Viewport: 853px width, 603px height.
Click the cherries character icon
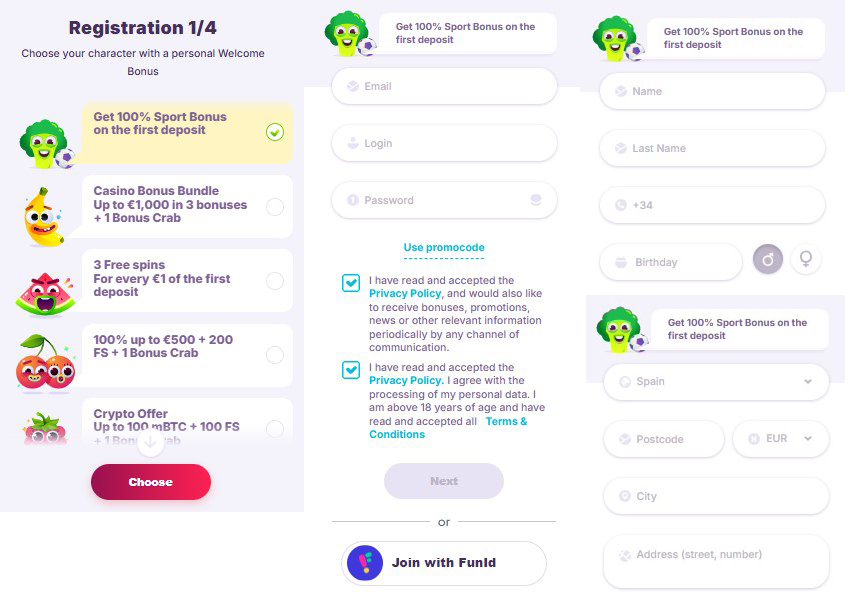pyautogui.click(x=45, y=362)
